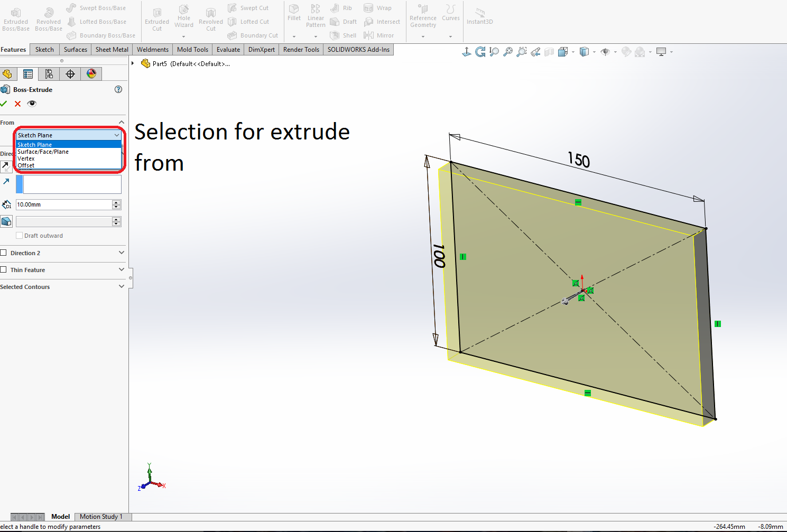Activate the Shell feature
This screenshot has height=532, width=787.
(344, 35)
